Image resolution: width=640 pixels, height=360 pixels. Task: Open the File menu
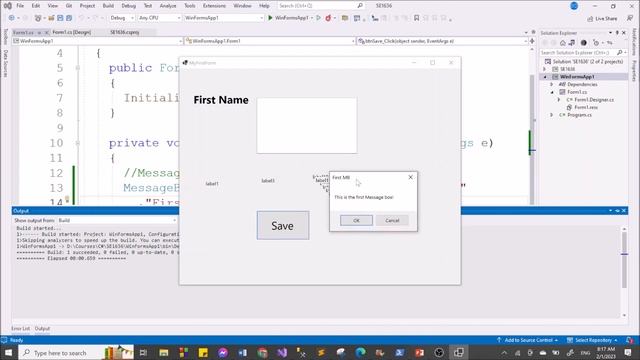[x=20, y=6]
